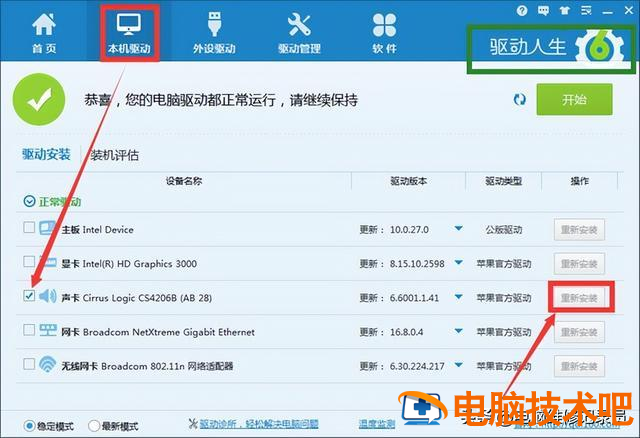Click the 驱动人生 6 logo
Image resolution: width=640 pixels, height=438 pixels.
[556, 47]
